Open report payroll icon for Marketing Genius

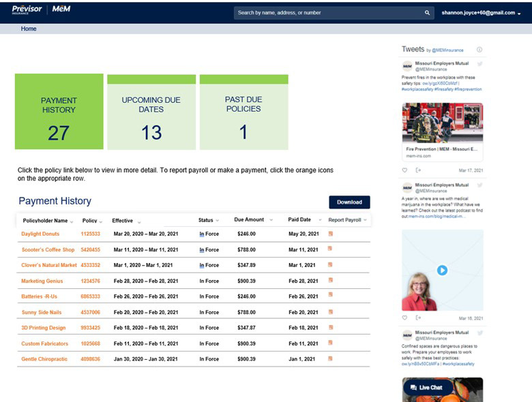click(x=331, y=280)
